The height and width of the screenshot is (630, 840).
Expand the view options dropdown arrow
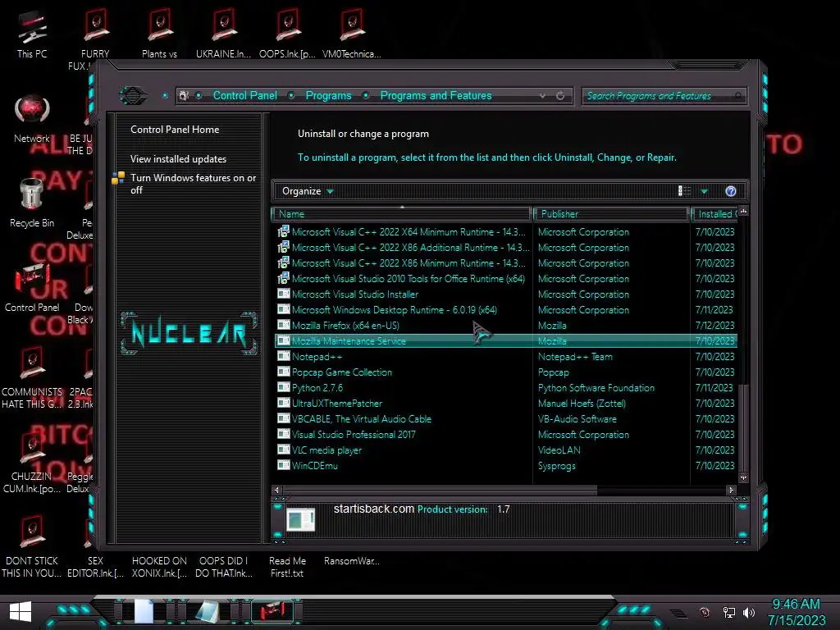click(705, 191)
